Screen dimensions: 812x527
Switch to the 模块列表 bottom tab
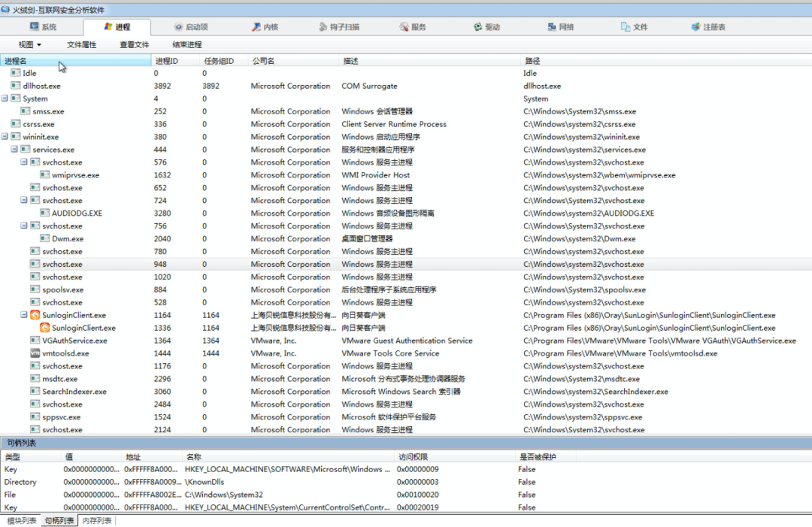click(22, 520)
